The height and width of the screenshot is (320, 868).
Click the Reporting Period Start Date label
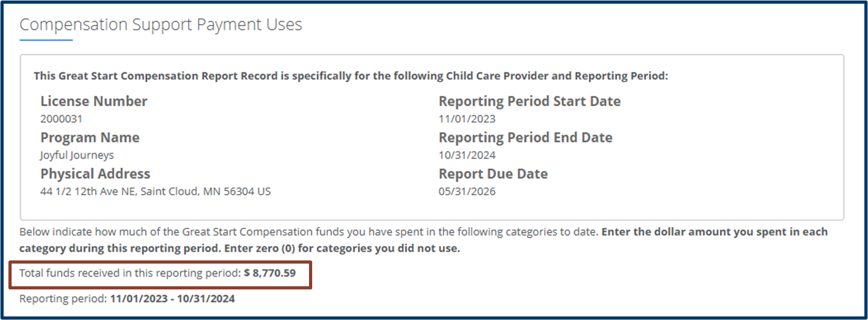[x=529, y=101]
